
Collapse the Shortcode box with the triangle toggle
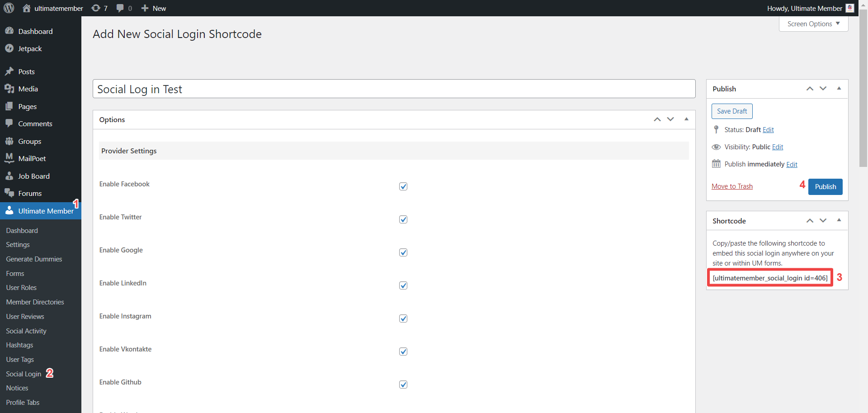point(839,221)
